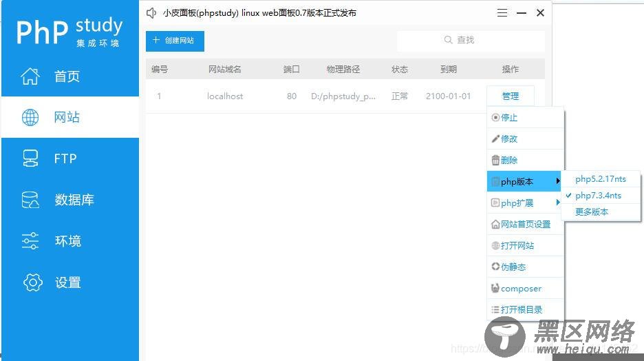Click the 正常 status cell
Screen dimensions: 644x361
(x=400, y=96)
